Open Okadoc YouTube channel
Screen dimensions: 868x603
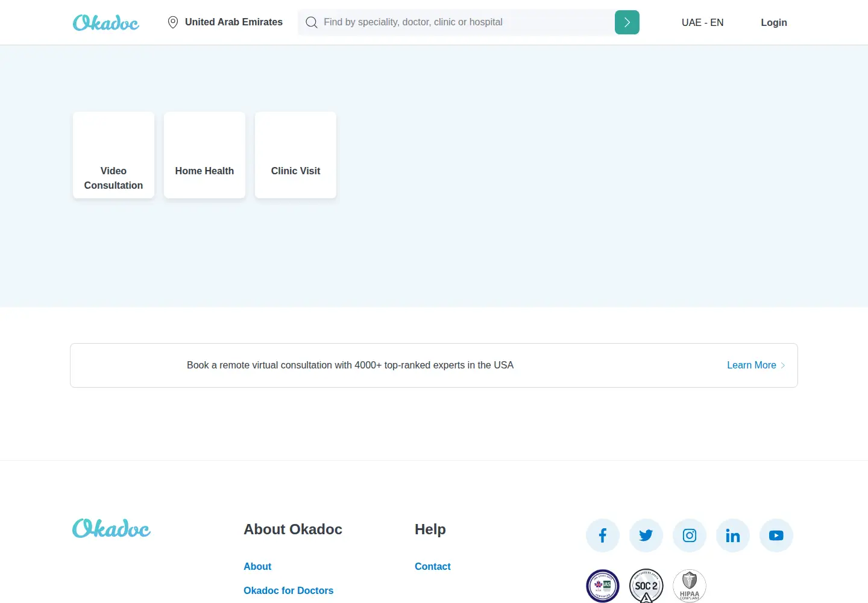pyautogui.click(x=776, y=535)
